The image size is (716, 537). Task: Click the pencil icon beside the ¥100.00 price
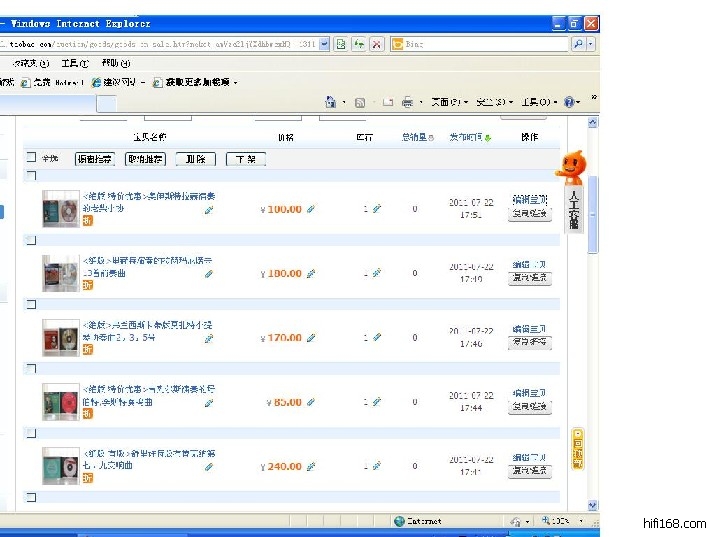[311, 209]
